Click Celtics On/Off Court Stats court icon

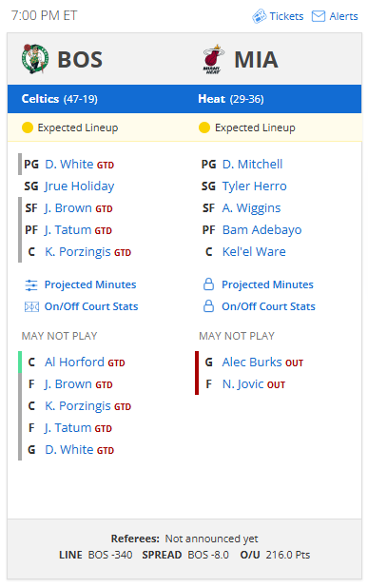point(31,307)
